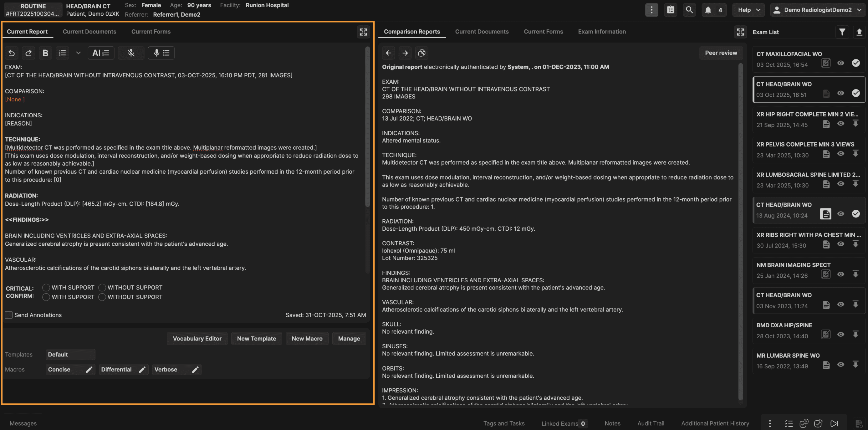The height and width of the screenshot is (430, 868).
Task: Click the Peer review button
Action: [721, 53]
